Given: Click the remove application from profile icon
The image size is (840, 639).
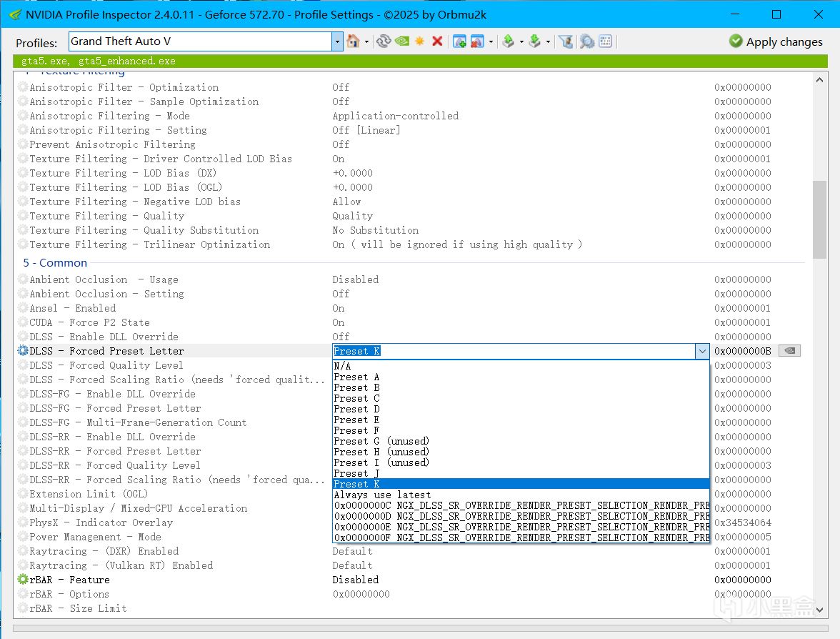Looking at the screenshot, I should point(477,42).
